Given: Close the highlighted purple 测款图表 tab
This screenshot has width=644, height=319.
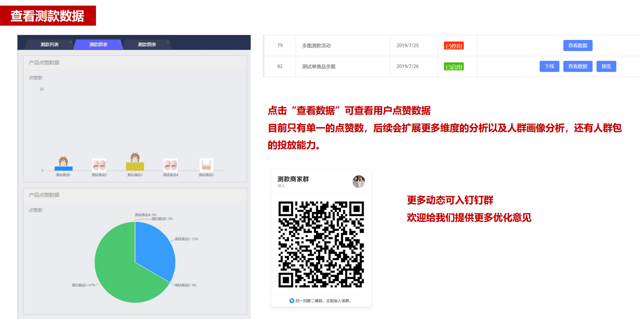Looking at the screenshot, I should [119, 42].
